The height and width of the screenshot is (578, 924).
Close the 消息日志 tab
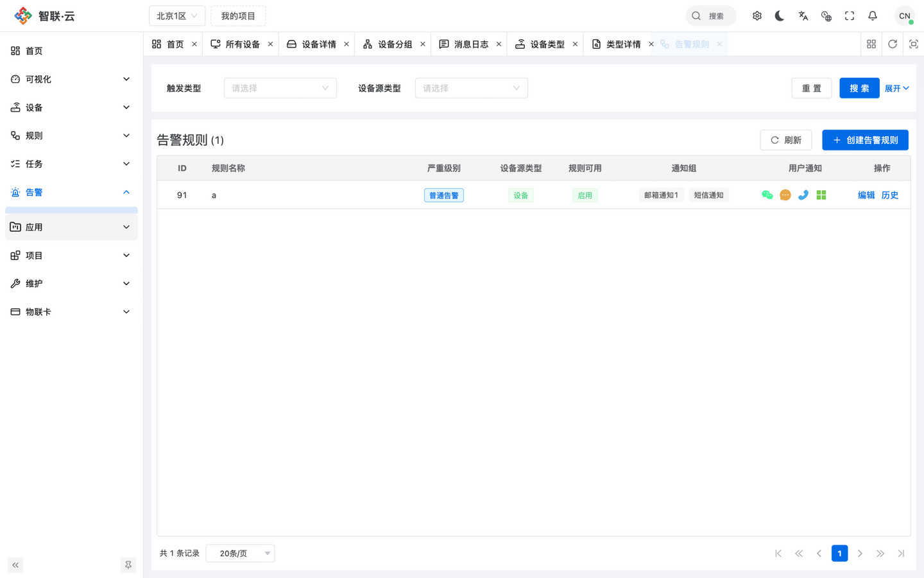coord(499,44)
